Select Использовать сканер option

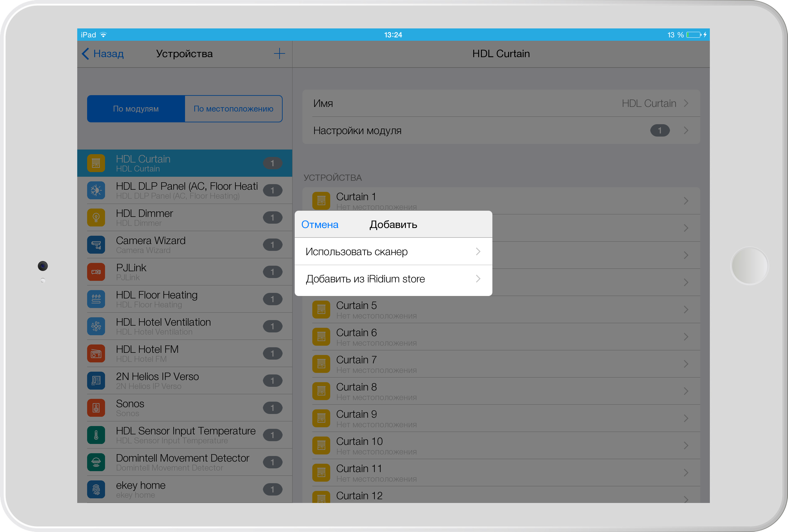click(393, 251)
